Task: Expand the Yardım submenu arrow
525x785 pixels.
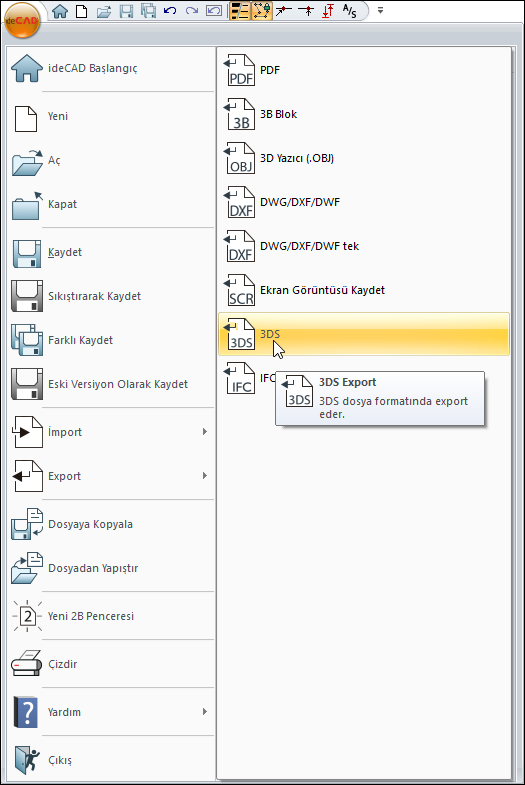Action: pos(205,711)
